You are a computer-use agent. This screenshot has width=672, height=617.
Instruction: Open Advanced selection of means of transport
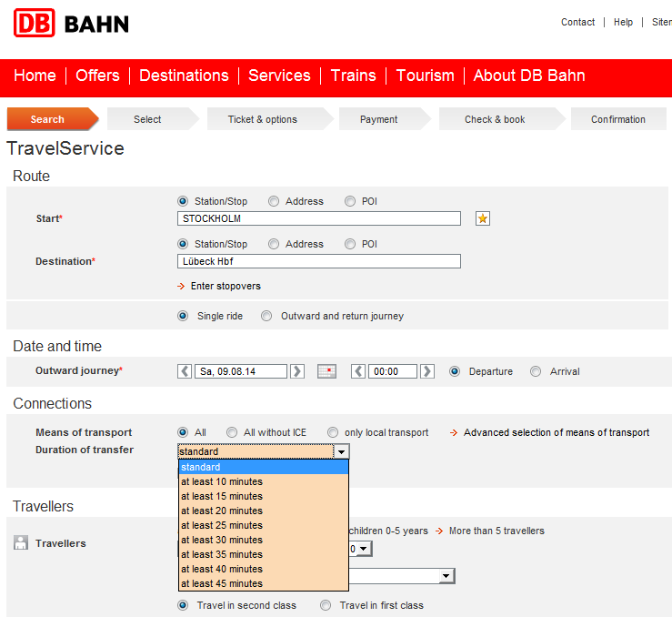point(556,432)
